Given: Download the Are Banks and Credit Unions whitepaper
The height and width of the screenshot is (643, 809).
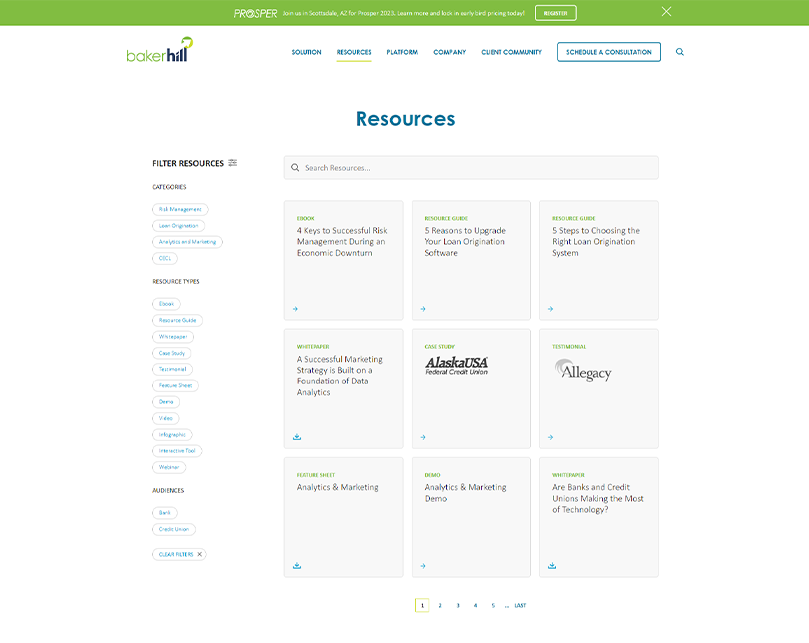Looking at the screenshot, I should (551, 565).
